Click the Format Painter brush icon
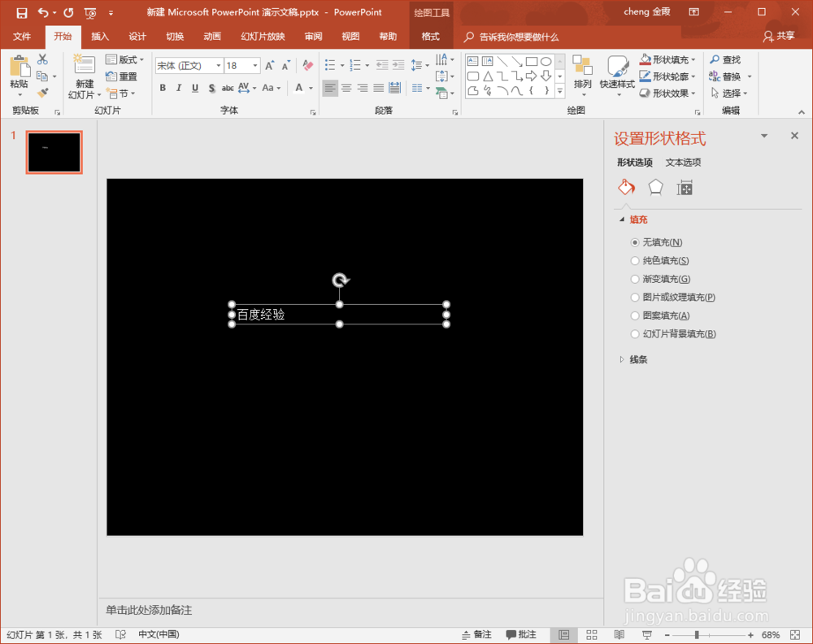Image resolution: width=813 pixels, height=644 pixels. point(42,93)
